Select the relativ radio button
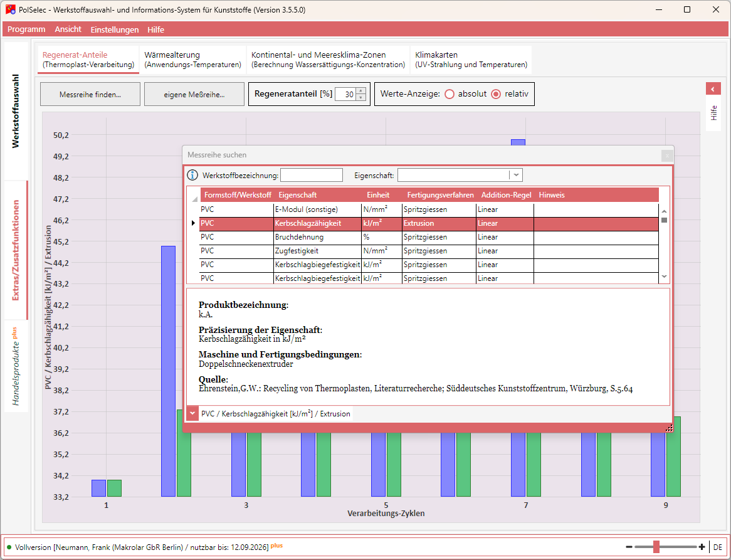Screen dimensions: 731x560 (x=496, y=94)
